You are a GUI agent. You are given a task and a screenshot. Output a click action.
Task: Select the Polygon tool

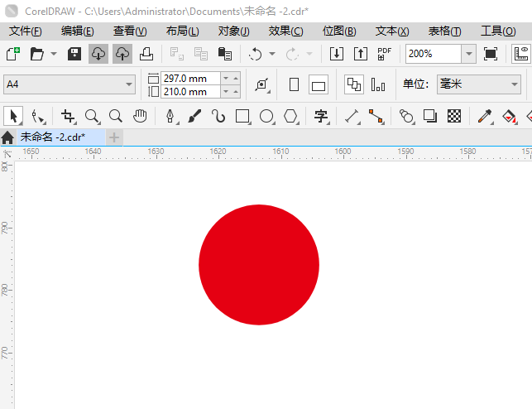[x=290, y=116]
